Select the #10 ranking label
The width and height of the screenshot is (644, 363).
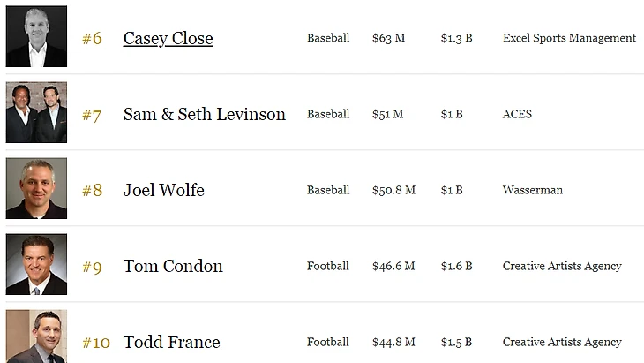[x=95, y=342]
